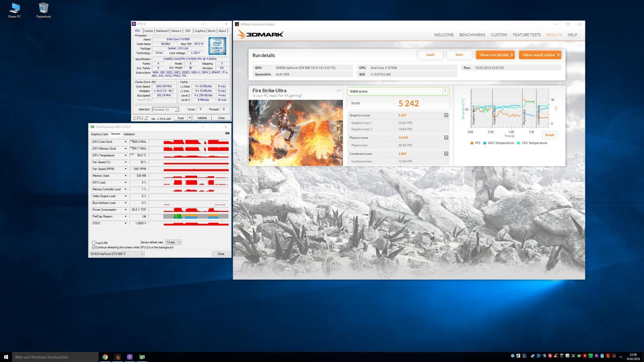The width and height of the screenshot is (644, 362).
Task: Click GPU-Z green taskbar icon
Action: pyautogui.click(x=142, y=357)
